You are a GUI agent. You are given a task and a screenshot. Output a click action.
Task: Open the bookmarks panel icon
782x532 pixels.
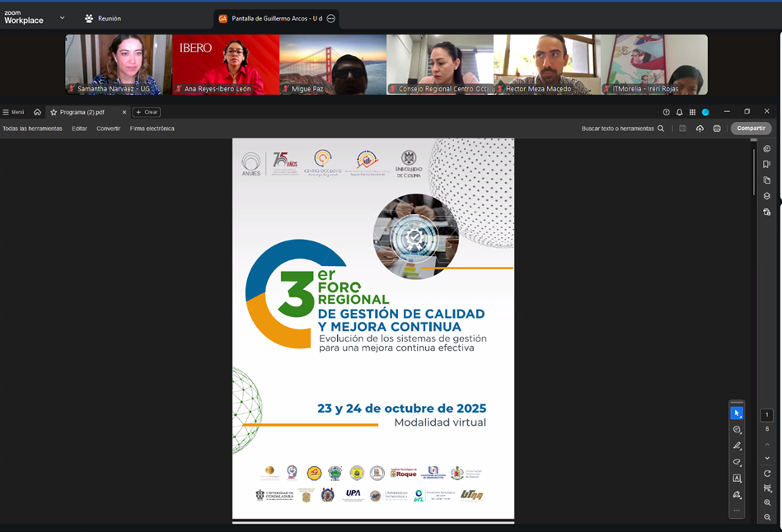click(x=766, y=165)
